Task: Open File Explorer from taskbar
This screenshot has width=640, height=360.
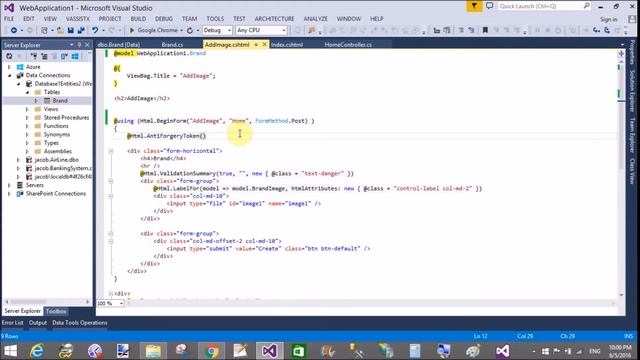Action: point(153,351)
